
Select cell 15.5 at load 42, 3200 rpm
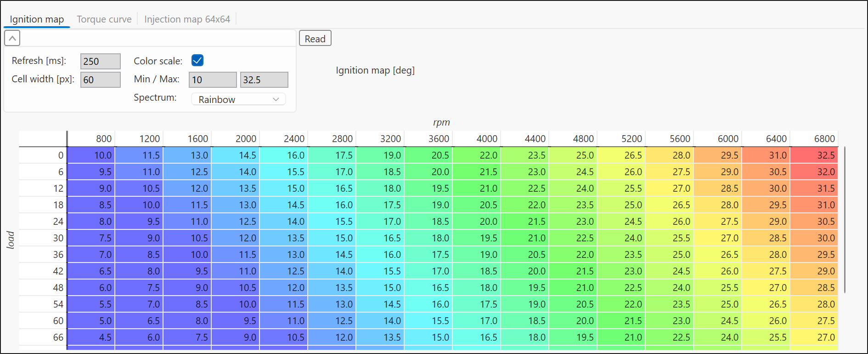click(380, 271)
